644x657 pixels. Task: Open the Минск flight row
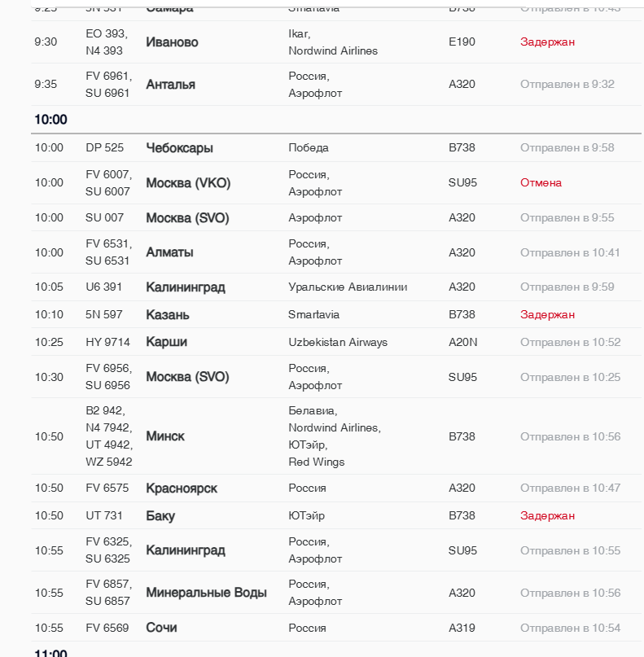click(x=165, y=436)
